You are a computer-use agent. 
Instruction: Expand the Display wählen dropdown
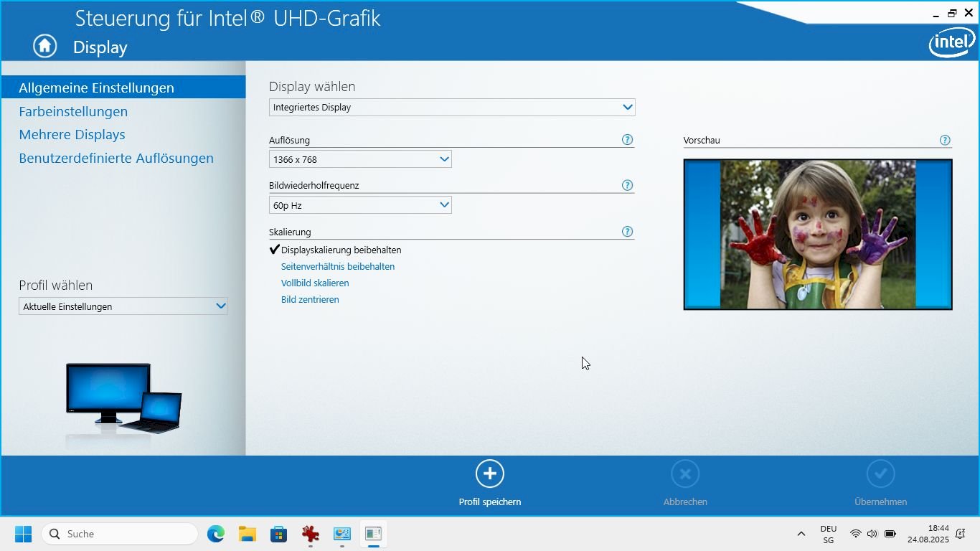(452, 108)
